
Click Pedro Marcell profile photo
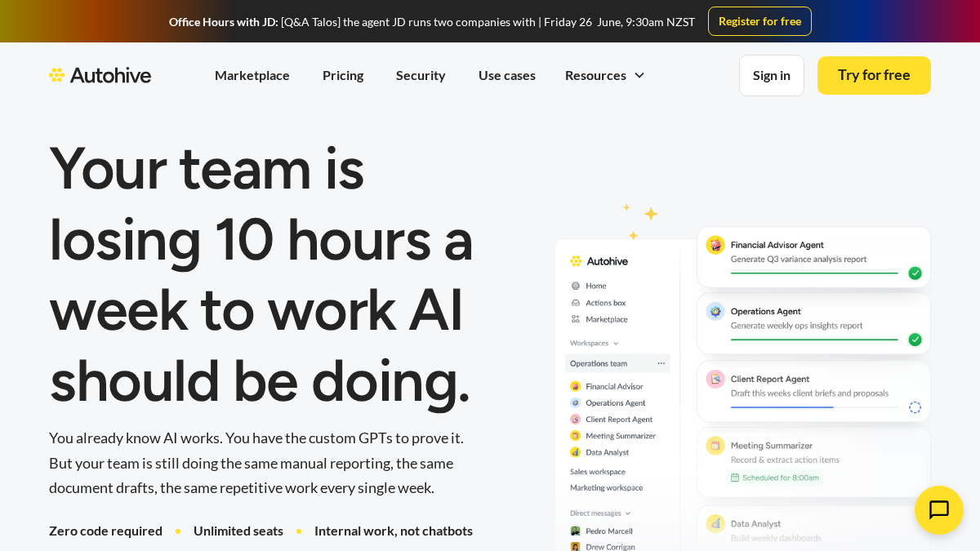(575, 531)
